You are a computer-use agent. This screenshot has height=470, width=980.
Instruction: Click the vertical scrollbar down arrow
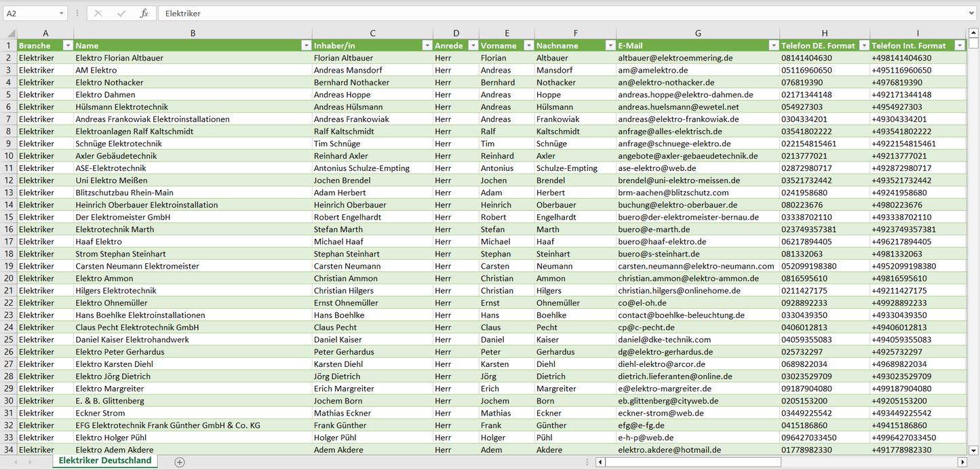[974, 449]
